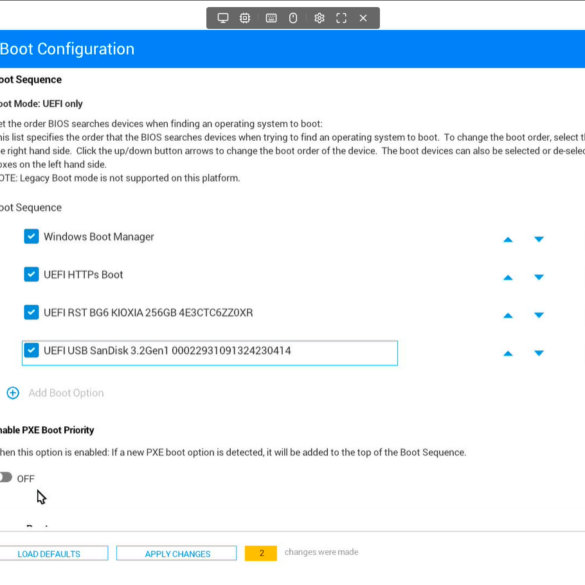The width and height of the screenshot is (585, 585).
Task: Move UEFI RST BG6 KIOXIA up
Action: (x=508, y=316)
